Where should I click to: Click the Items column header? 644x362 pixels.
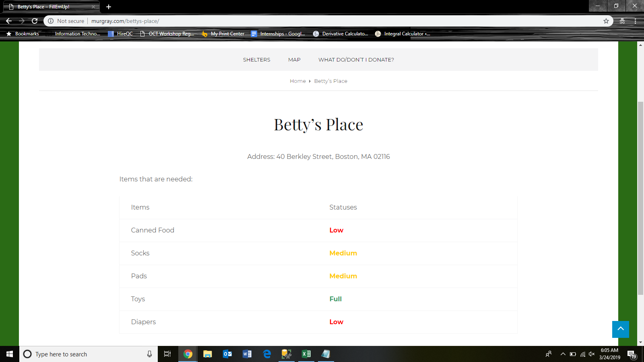point(140,207)
